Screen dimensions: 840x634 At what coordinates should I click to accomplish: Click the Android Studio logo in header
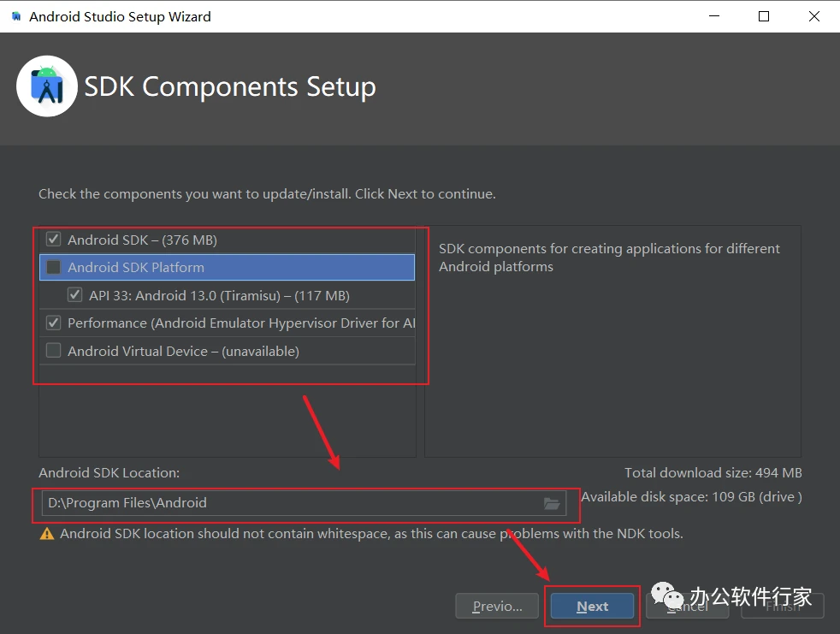pos(47,86)
